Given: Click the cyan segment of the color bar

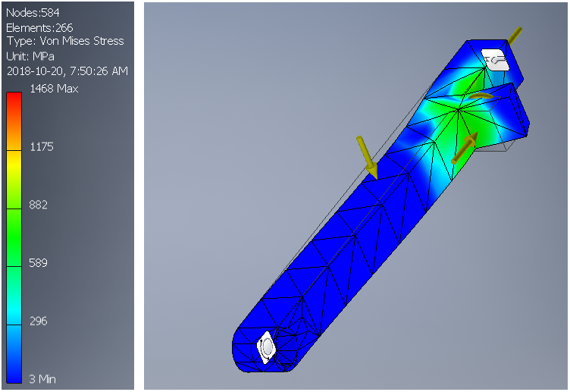Looking at the screenshot, I should [14, 296].
